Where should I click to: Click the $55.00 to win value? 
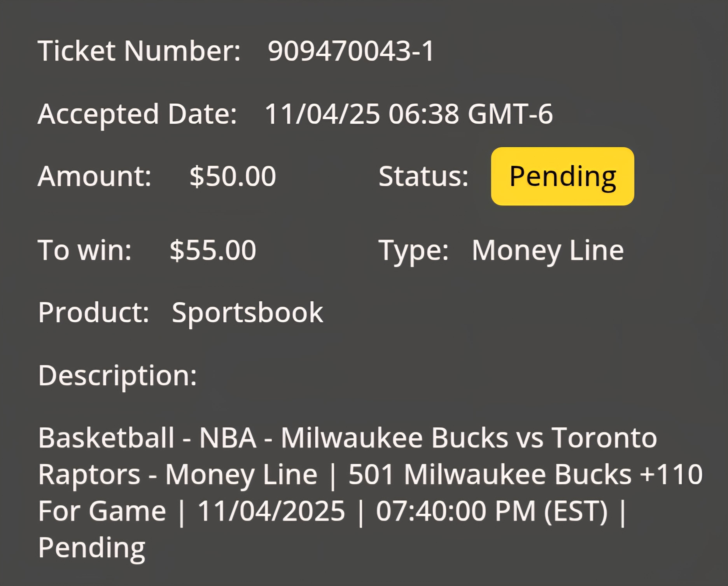tap(213, 250)
